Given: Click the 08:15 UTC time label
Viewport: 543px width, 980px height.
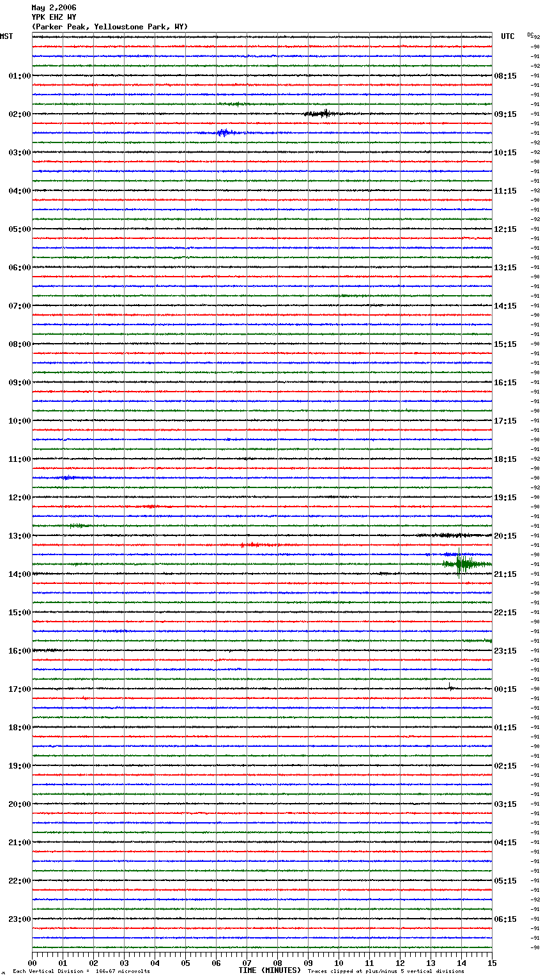Looking at the screenshot, I should pyautogui.click(x=505, y=76).
